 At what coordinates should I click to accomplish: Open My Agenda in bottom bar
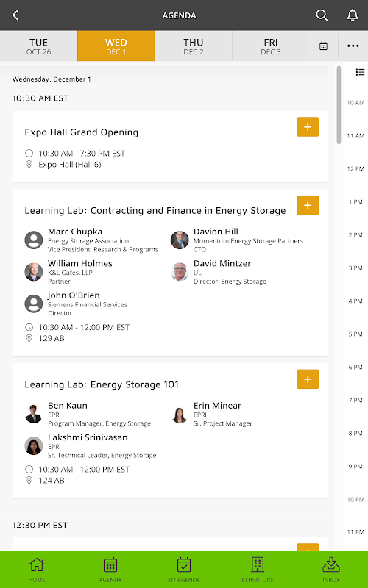184,569
